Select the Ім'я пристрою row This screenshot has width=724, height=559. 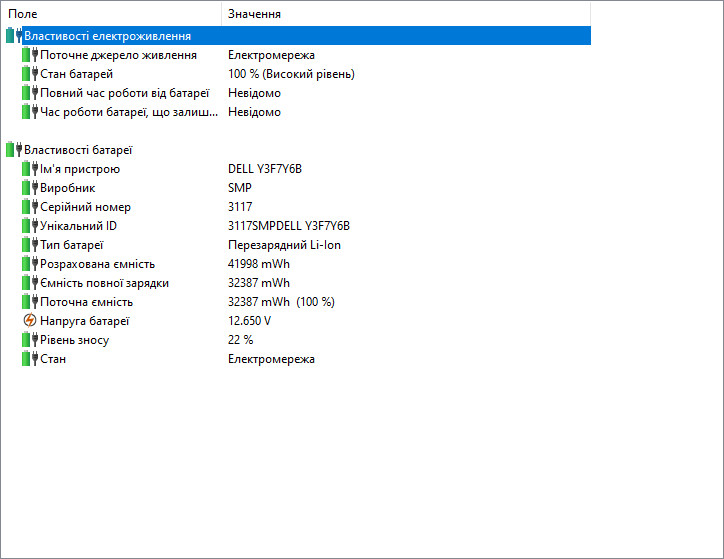(x=80, y=169)
